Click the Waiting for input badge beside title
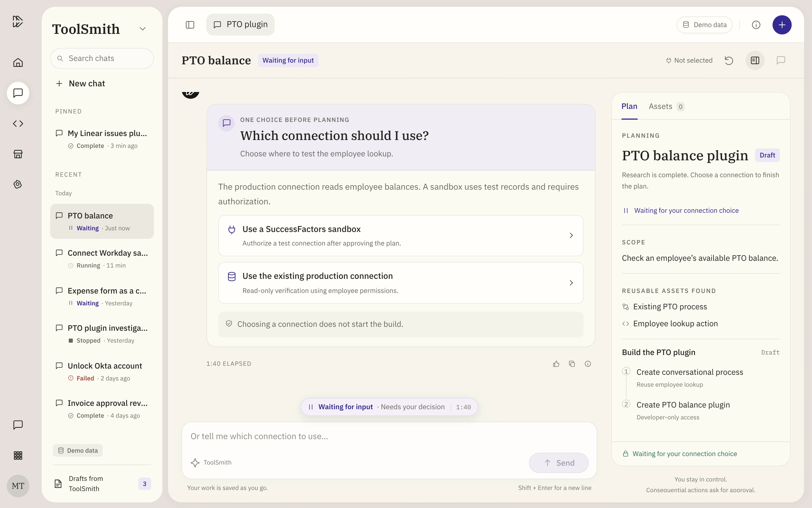The width and height of the screenshot is (812, 508). (288, 60)
